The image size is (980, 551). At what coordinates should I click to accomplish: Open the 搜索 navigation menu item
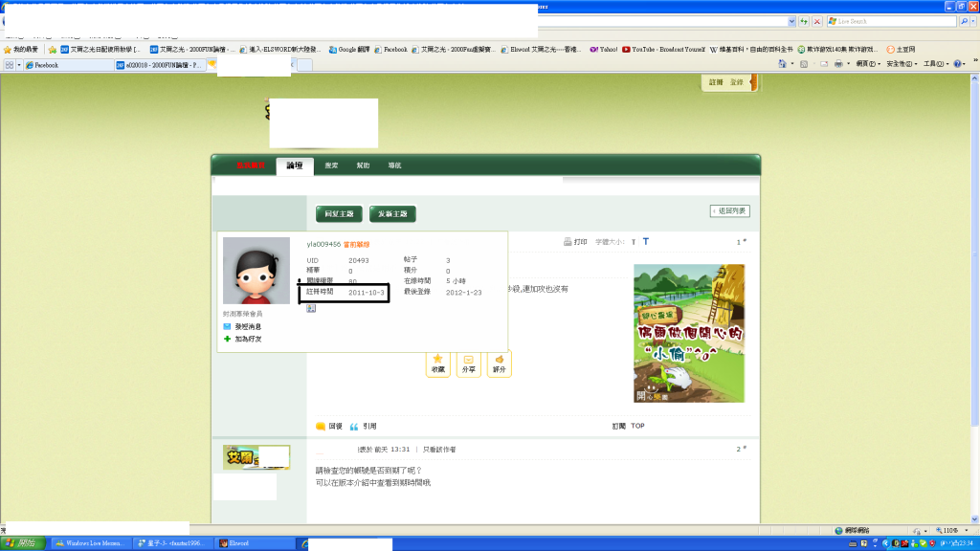coord(330,165)
